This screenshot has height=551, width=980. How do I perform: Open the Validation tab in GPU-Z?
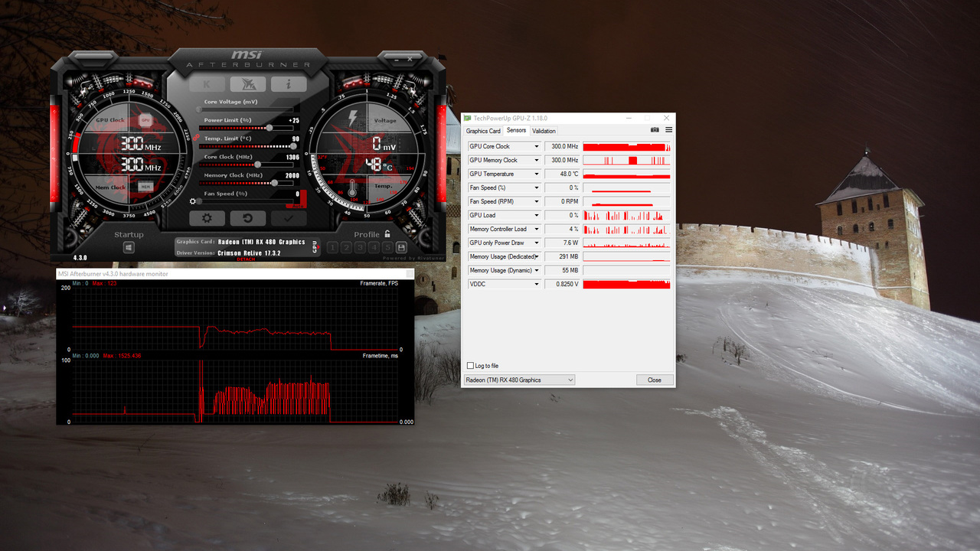tap(544, 131)
